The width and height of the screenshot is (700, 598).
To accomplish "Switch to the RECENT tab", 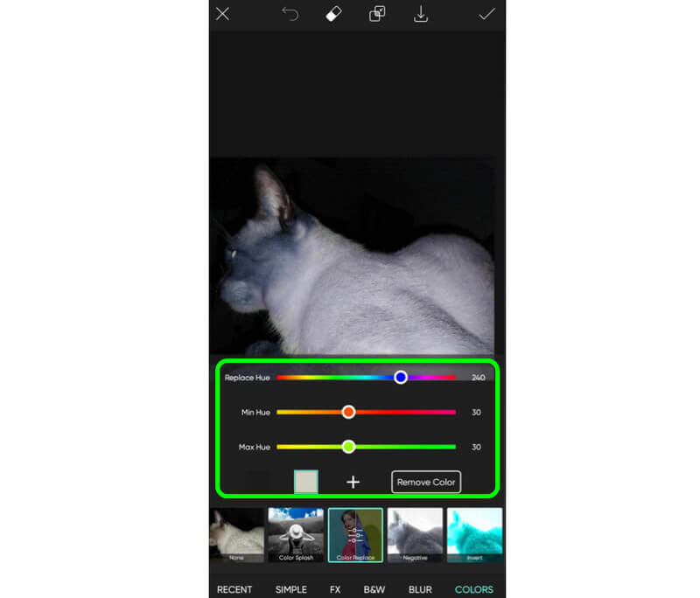I will (x=234, y=589).
